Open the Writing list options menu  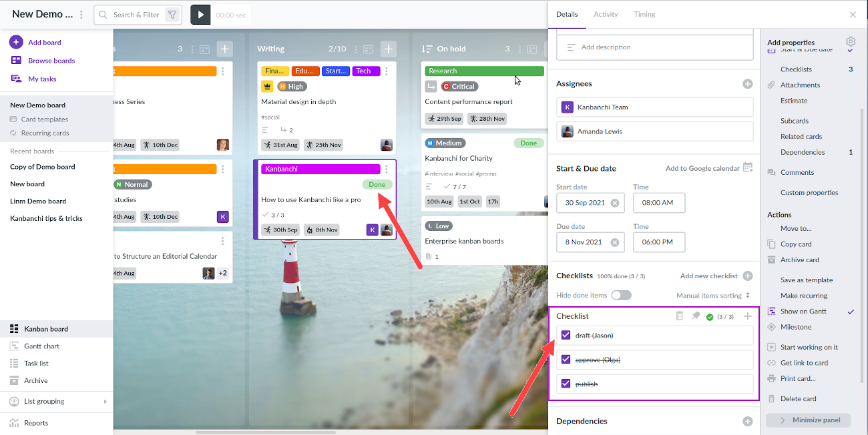(x=357, y=49)
